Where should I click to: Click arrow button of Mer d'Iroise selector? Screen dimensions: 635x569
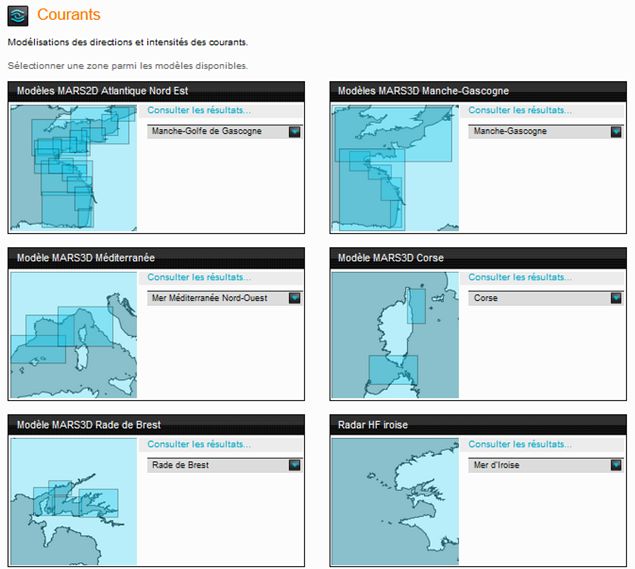pos(616,465)
